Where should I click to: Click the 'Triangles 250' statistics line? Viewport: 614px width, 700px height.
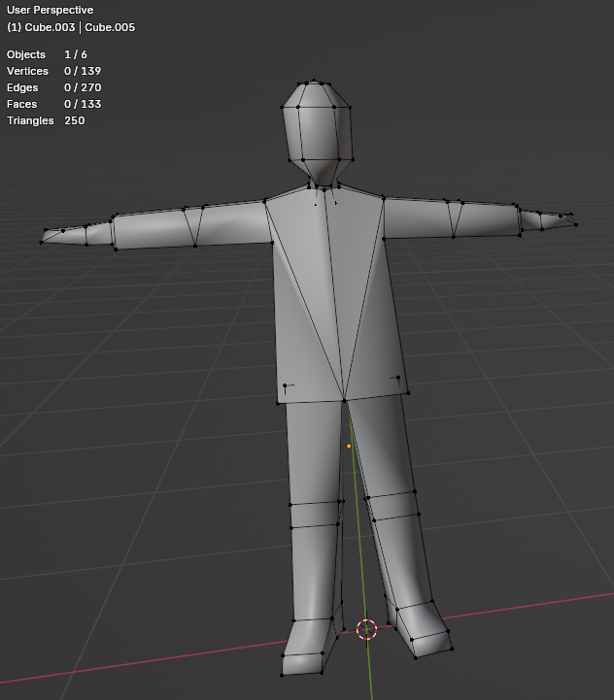(x=46, y=120)
